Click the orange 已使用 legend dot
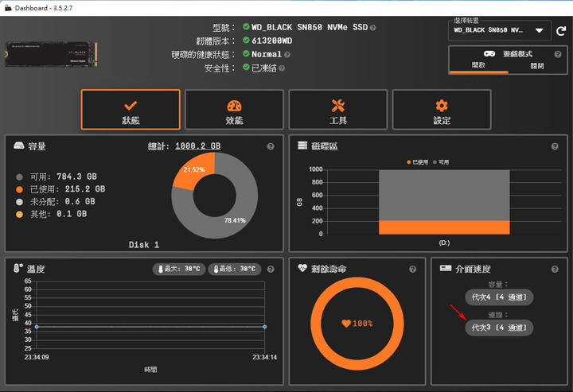573x392 pixels. (19, 189)
